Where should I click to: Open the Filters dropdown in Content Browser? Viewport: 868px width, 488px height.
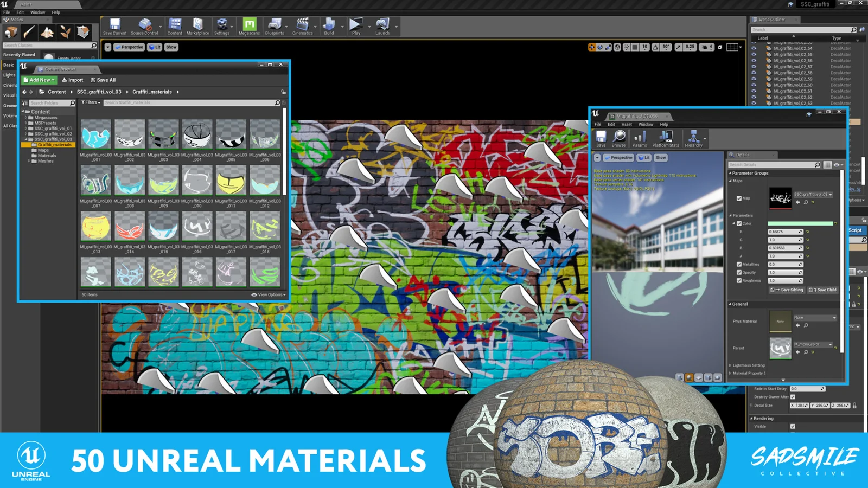click(91, 102)
